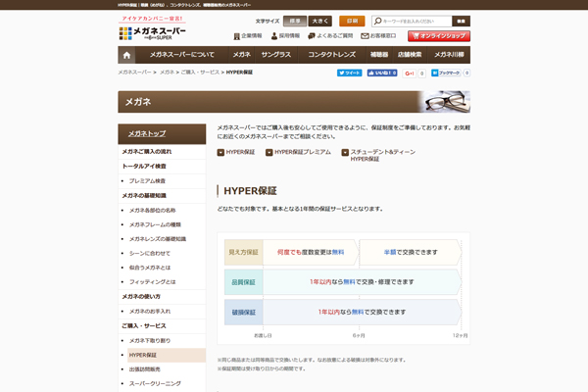588x392 pixels.
Task: Click 破損保証 label in chart
Action: pyautogui.click(x=243, y=312)
